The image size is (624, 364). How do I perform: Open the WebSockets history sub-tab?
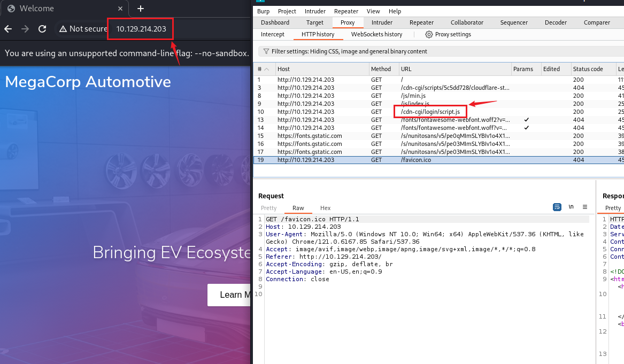(376, 34)
